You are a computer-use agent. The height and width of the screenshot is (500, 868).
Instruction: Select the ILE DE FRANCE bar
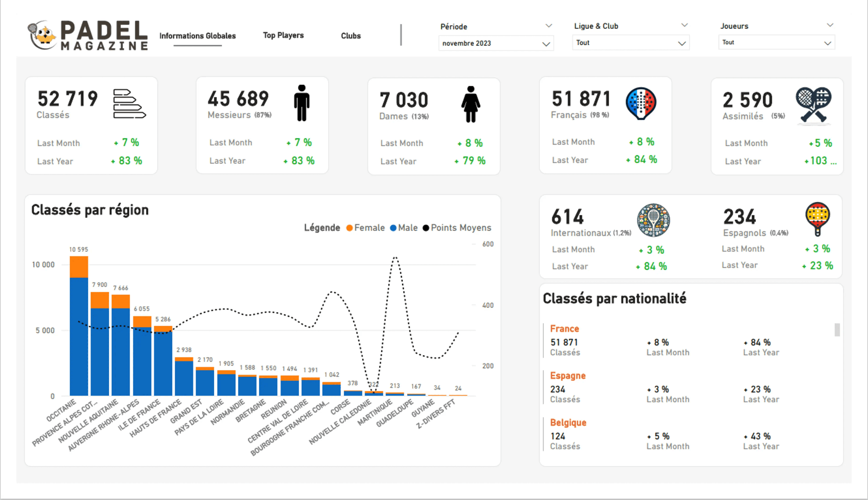point(163,360)
